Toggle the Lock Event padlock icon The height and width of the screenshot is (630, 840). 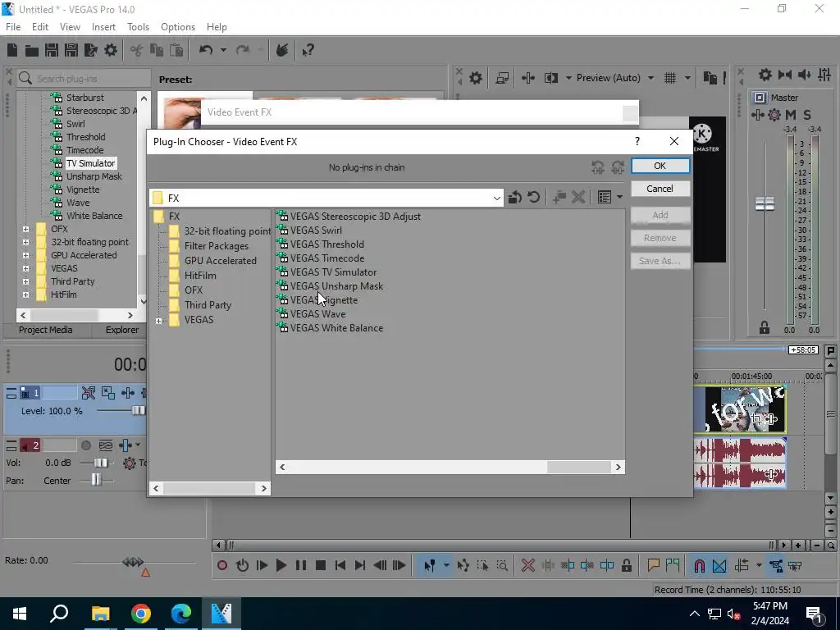pyautogui.click(x=626, y=565)
